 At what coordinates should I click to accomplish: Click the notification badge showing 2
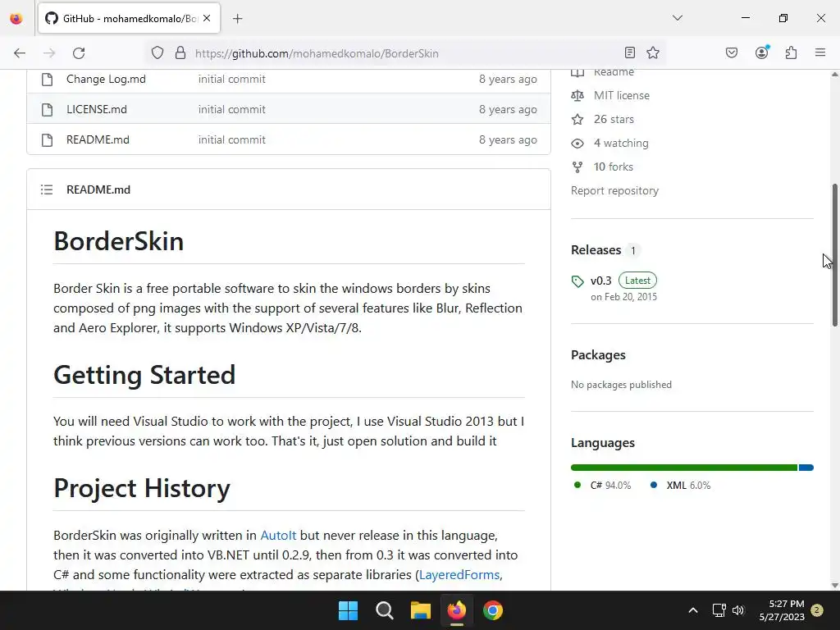click(x=817, y=609)
